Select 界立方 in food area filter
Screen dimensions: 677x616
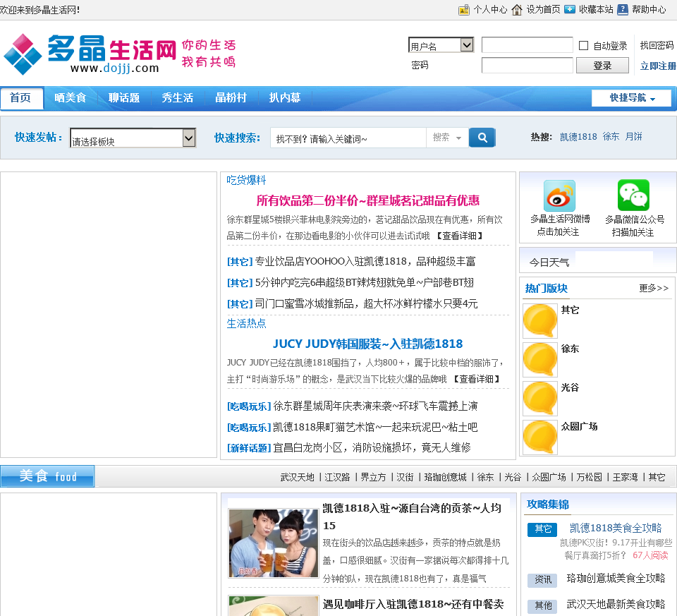point(374,477)
